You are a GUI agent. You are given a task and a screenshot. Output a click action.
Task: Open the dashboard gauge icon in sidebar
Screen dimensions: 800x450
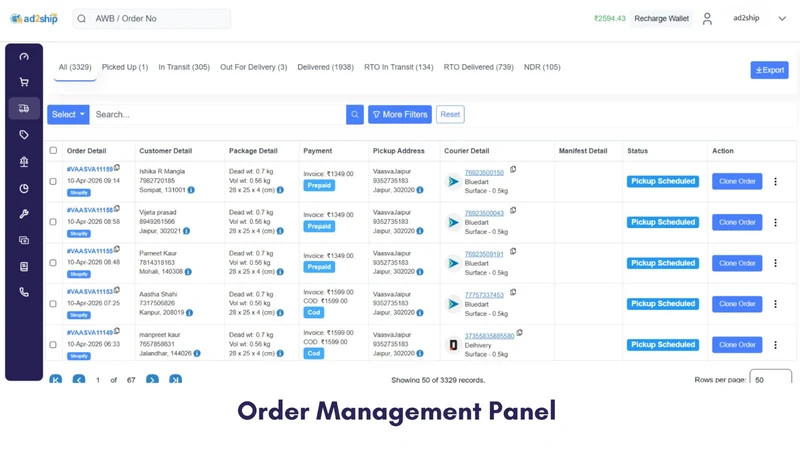pos(24,57)
